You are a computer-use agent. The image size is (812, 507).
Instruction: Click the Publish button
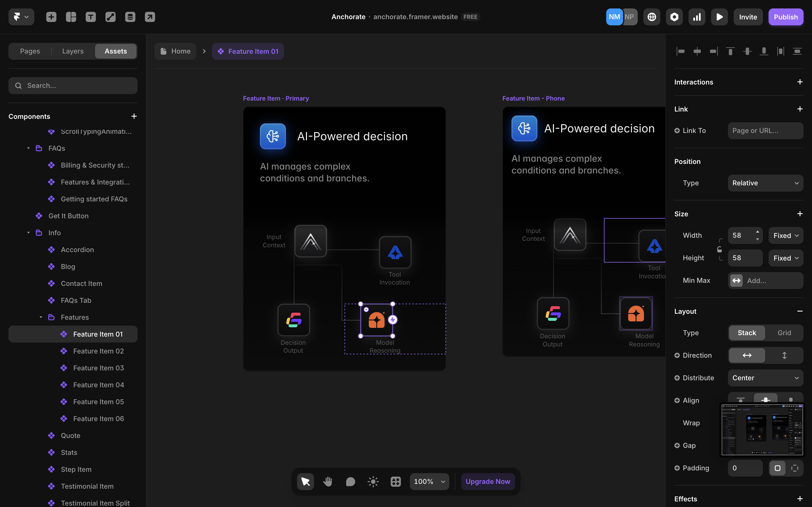point(785,17)
